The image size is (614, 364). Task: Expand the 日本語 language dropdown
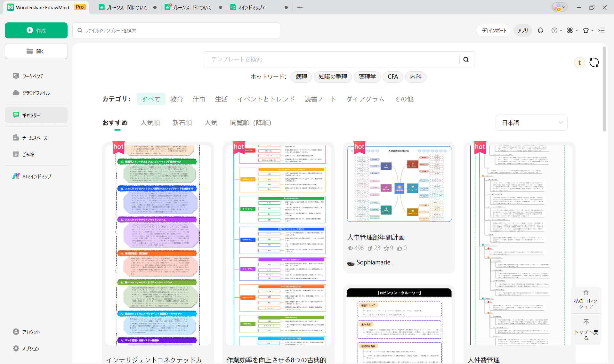531,123
